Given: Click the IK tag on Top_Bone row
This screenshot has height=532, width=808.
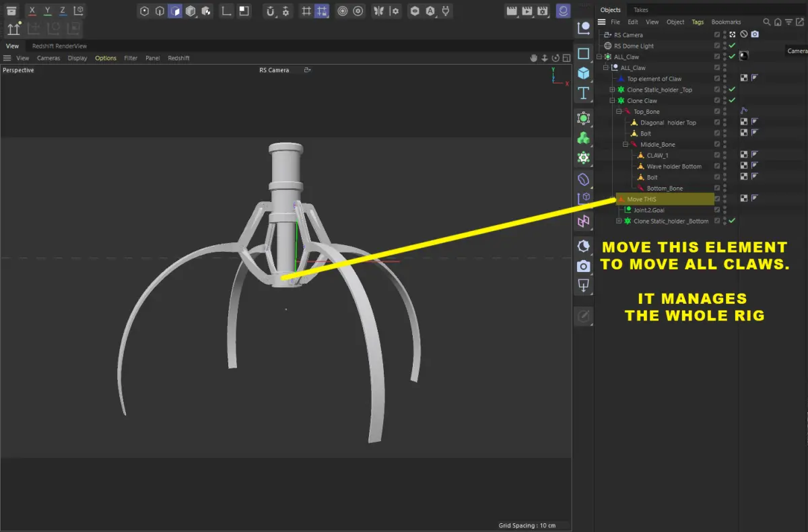Looking at the screenshot, I should click(x=744, y=112).
